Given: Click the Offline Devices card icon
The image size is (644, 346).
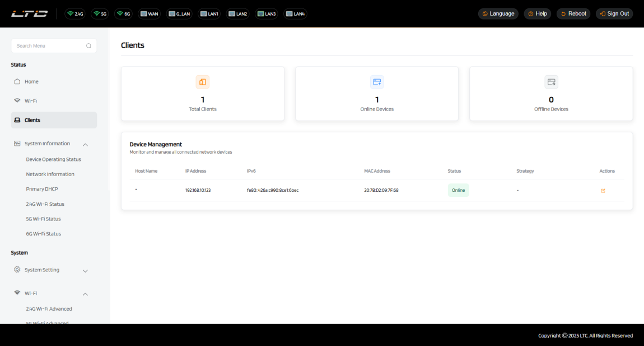Looking at the screenshot, I should pyautogui.click(x=551, y=82).
